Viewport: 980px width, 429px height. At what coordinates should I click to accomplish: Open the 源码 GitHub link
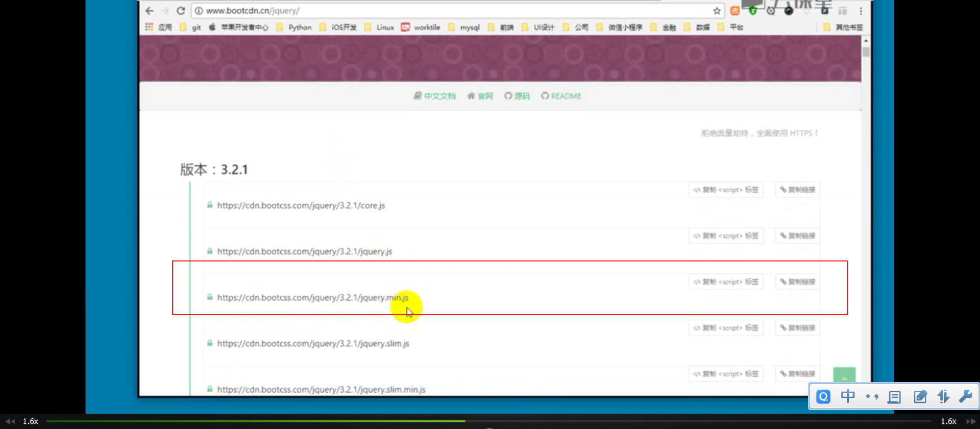pos(517,96)
